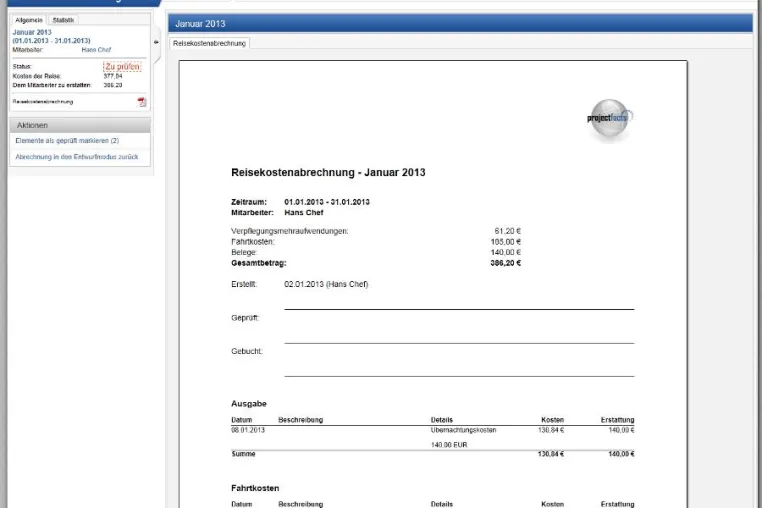Open the Hans Chef employee link
The image size is (762, 508).
(x=96, y=50)
